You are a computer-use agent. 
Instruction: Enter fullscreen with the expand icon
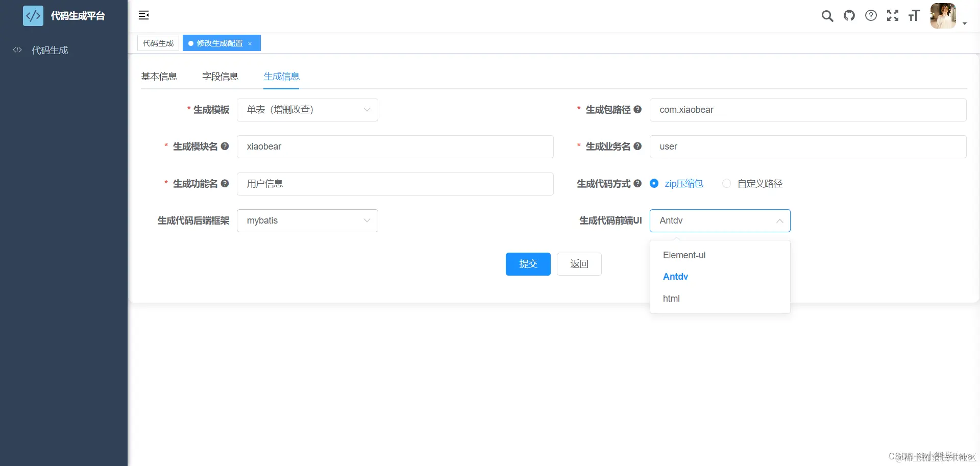(893, 16)
